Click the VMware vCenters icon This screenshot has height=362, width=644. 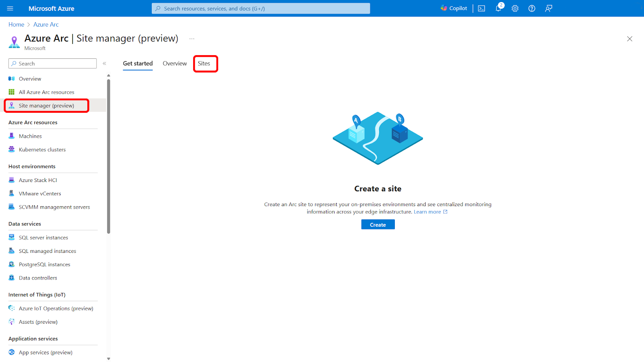[12, 193]
